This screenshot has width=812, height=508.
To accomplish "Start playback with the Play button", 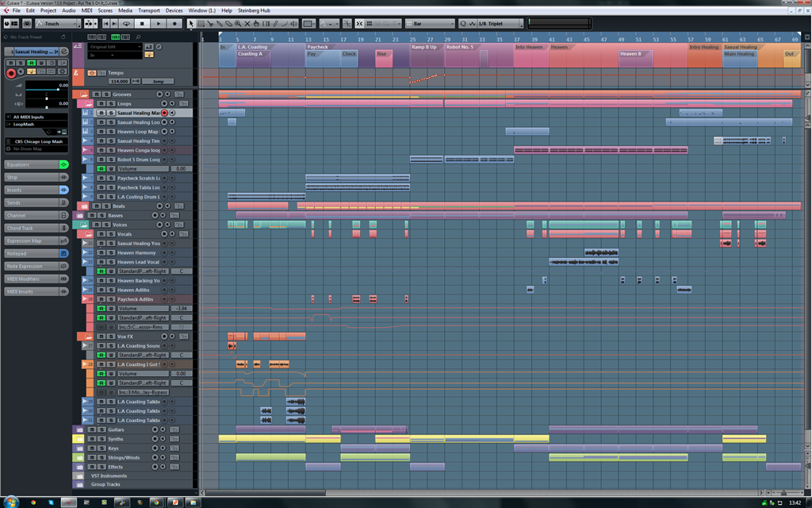I will (x=159, y=23).
